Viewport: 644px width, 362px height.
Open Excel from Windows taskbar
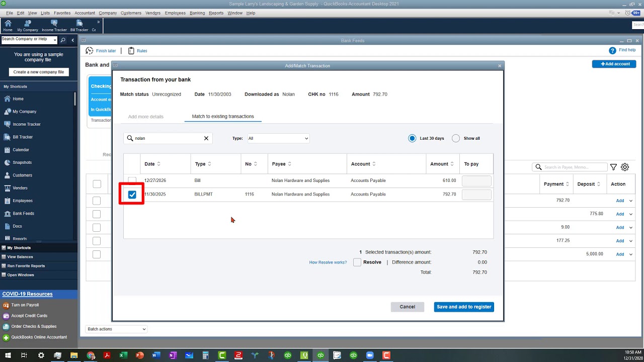pyautogui.click(x=123, y=355)
